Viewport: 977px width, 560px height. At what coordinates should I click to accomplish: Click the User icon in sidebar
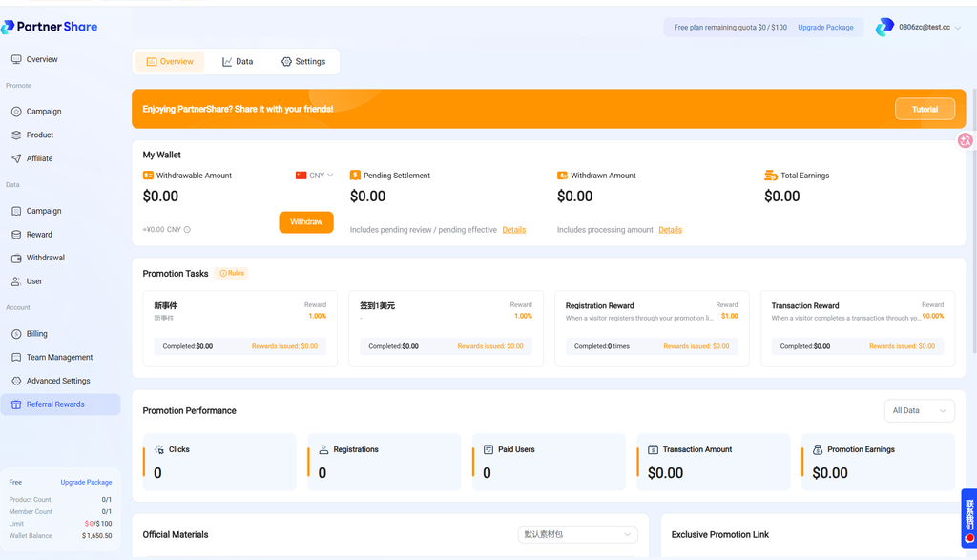tap(16, 281)
